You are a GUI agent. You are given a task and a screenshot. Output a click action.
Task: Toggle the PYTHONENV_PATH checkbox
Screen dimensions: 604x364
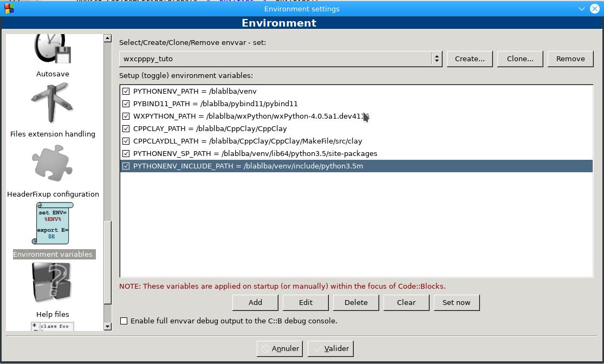coord(126,92)
